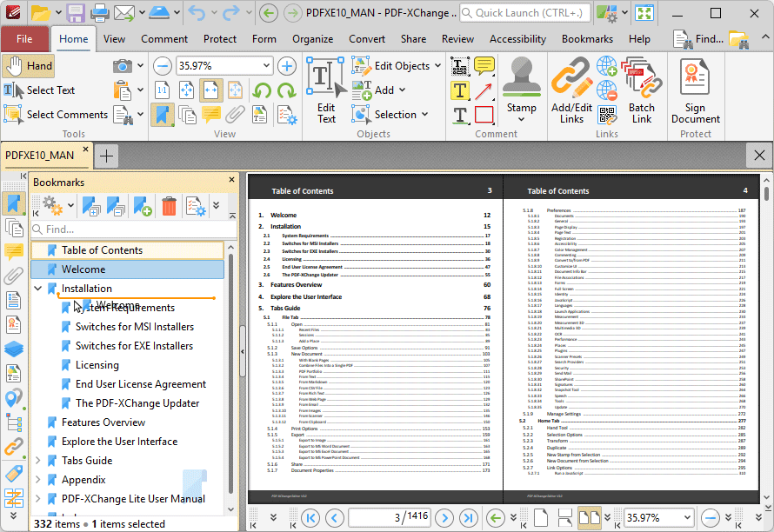Click the Edit Text tool
The width and height of the screenshot is (774, 532).
[326, 90]
